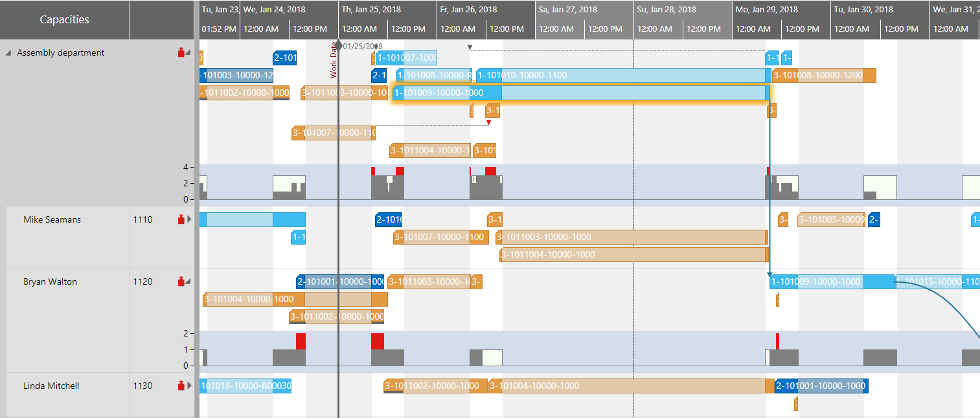Select Linda Mitchell's -101018-10000-R00030 bar
This screenshot has height=418, width=980.
coord(245,386)
